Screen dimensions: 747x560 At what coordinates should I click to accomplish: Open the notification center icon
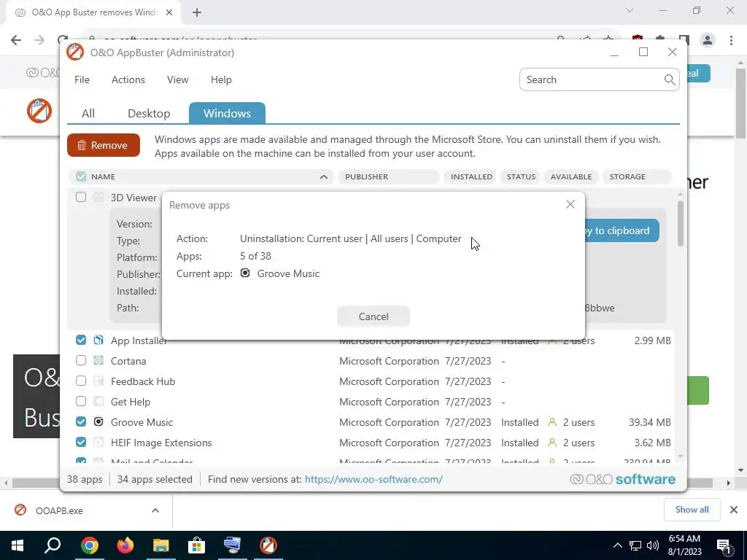coord(724,545)
